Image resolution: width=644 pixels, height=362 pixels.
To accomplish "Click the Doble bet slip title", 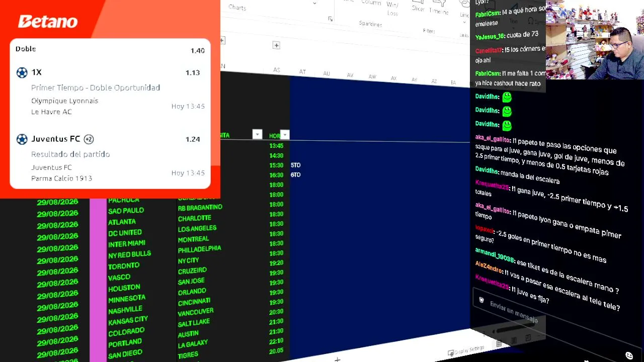I will (x=26, y=49).
